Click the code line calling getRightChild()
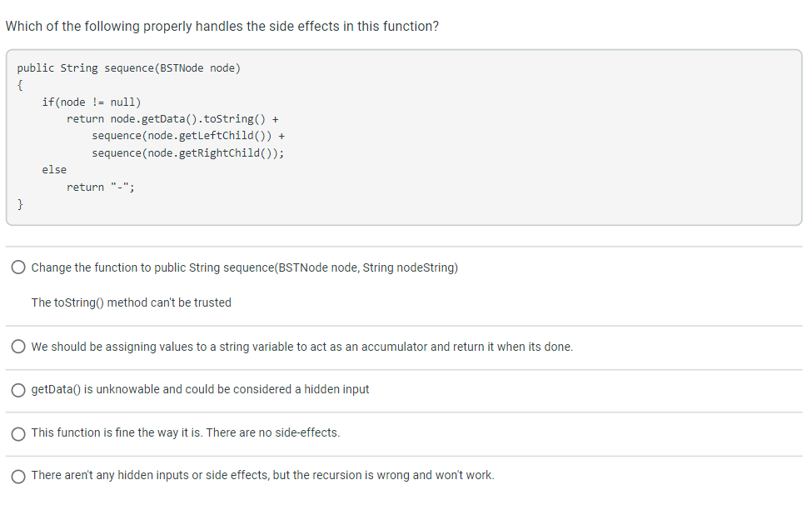 point(188,152)
